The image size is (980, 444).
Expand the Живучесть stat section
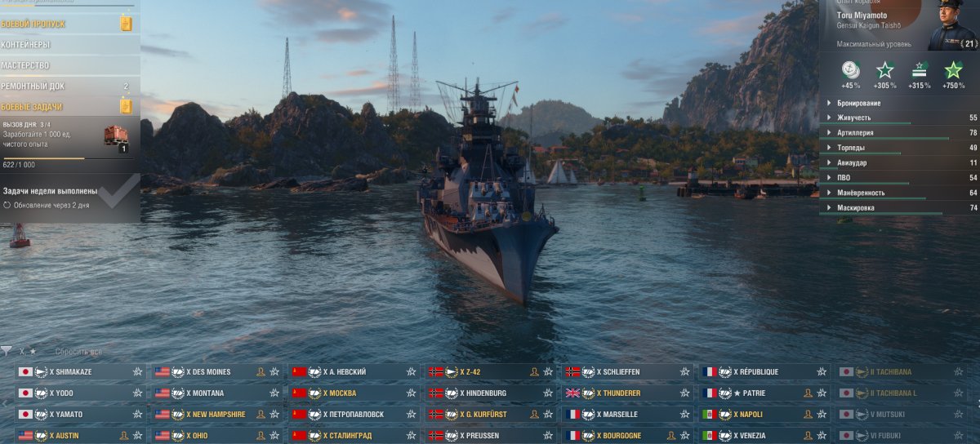(x=898, y=118)
